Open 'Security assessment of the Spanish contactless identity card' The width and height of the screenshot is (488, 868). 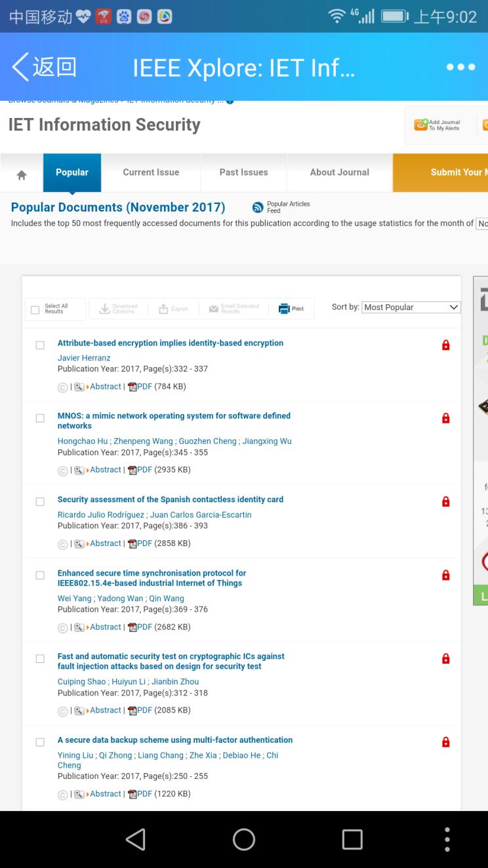point(171,500)
